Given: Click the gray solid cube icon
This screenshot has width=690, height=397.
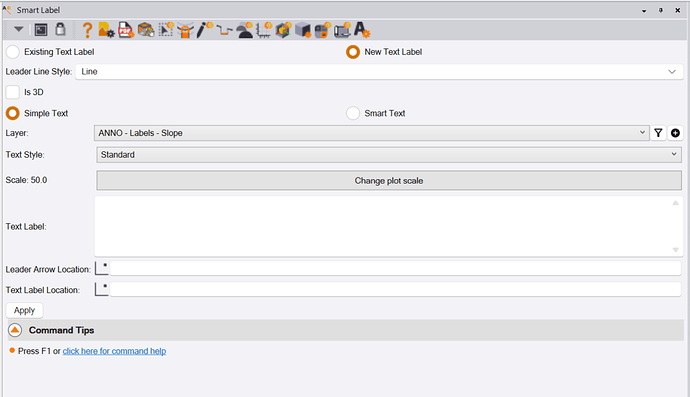Looking at the screenshot, I should [303, 30].
